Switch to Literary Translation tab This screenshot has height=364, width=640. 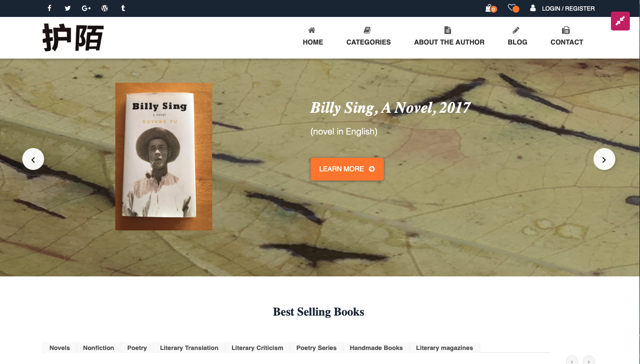point(189,348)
